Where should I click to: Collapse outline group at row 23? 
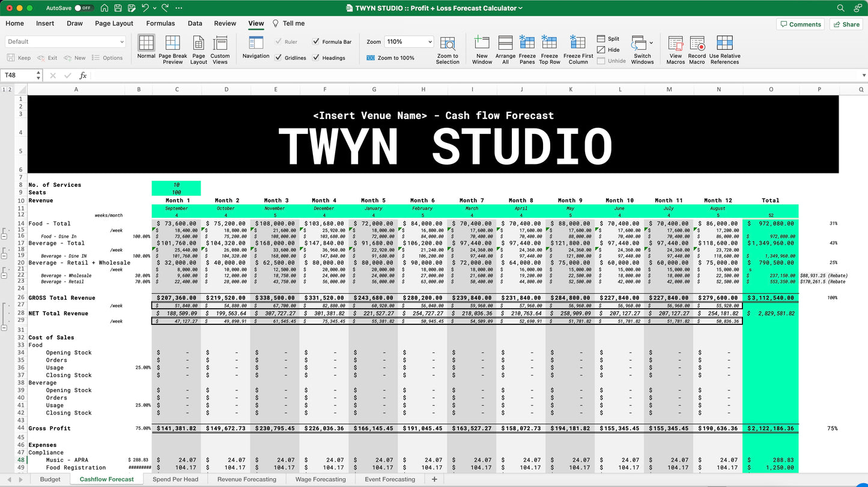pos(5,276)
